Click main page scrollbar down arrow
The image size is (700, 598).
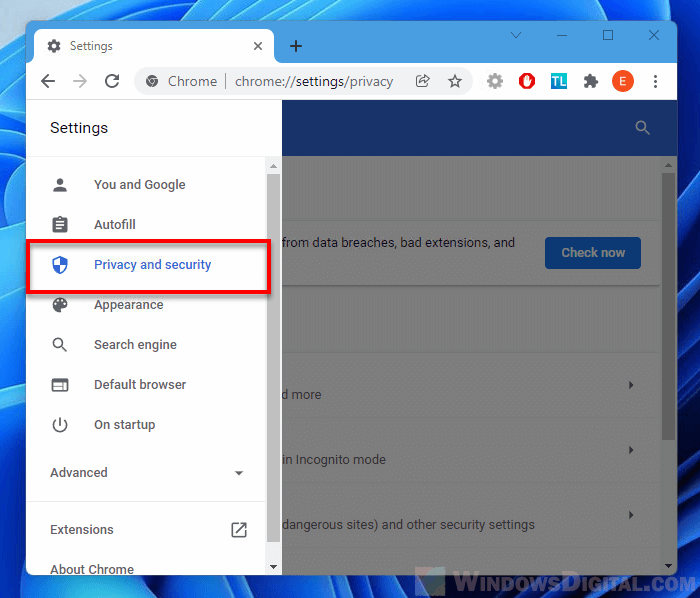668,566
